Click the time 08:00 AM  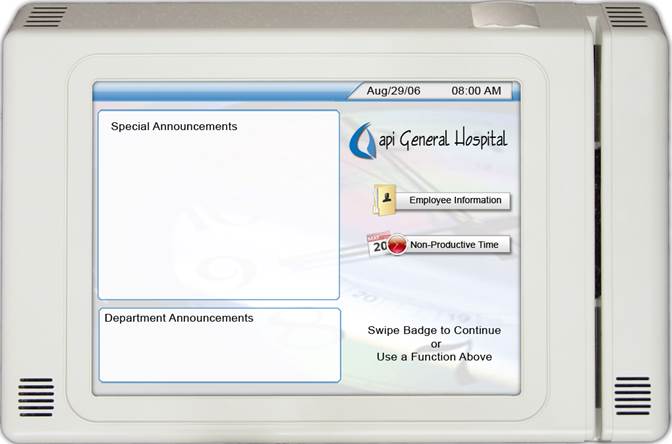tap(476, 91)
